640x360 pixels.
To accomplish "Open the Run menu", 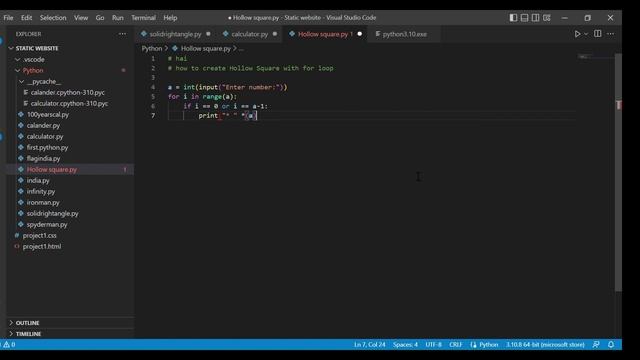I will point(118,18).
